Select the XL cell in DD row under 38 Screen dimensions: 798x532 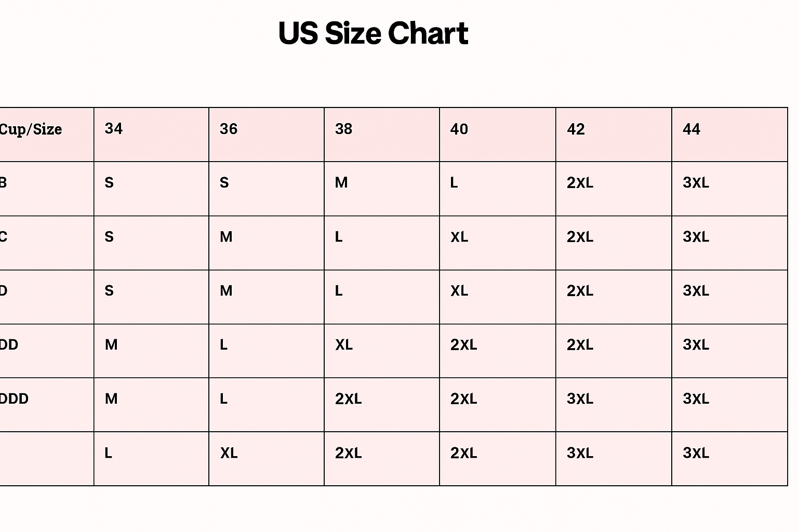382,351
